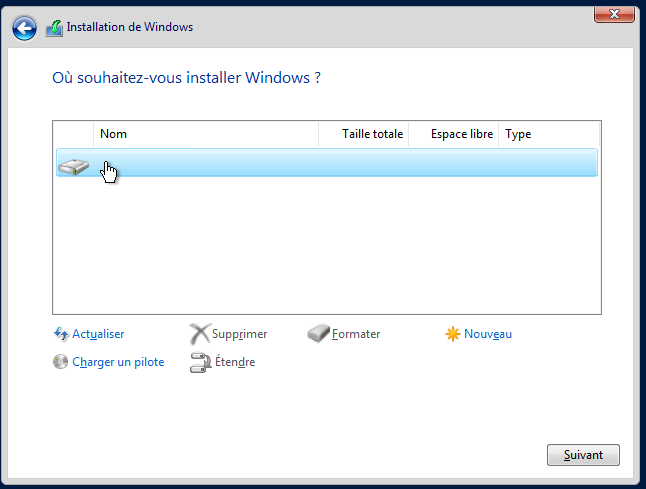Click the disc icon beside Charger un pilote

[x=60, y=362]
